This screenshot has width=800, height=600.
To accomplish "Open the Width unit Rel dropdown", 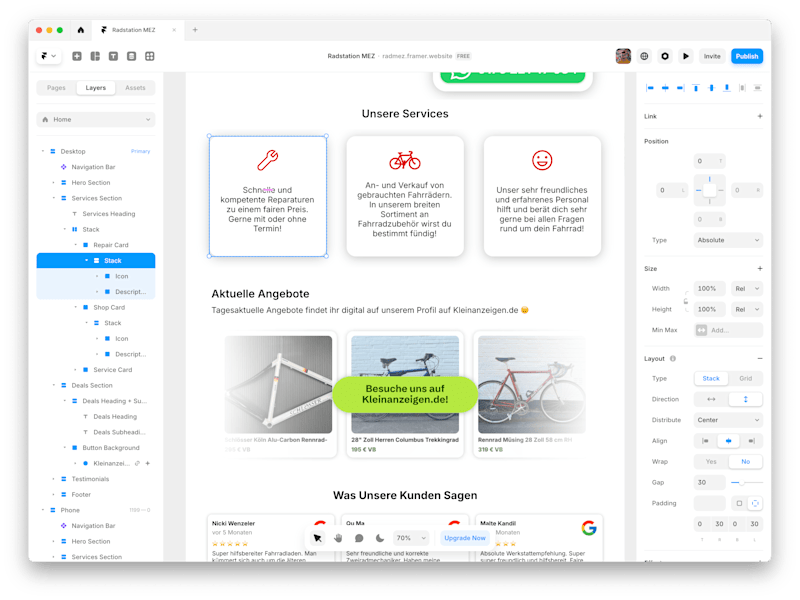I will (x=747, y=289).
